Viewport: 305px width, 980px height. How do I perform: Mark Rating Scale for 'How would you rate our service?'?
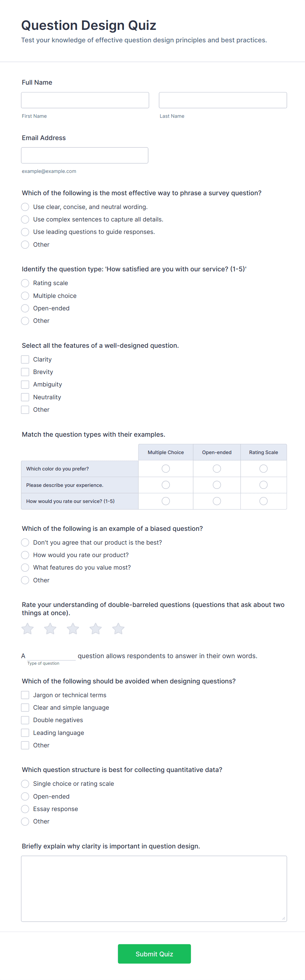click(264, 501)
